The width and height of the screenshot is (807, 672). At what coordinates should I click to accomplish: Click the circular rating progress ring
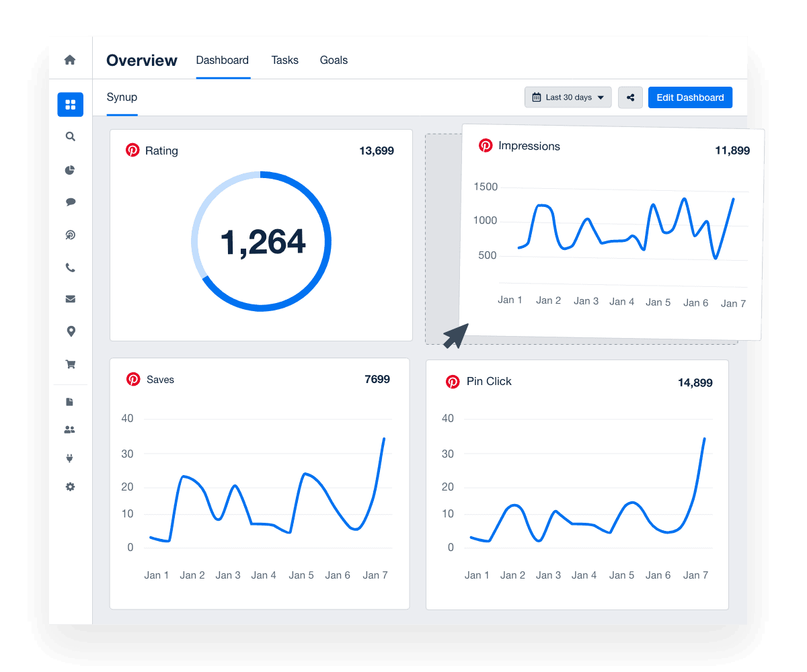pos(262,241)
